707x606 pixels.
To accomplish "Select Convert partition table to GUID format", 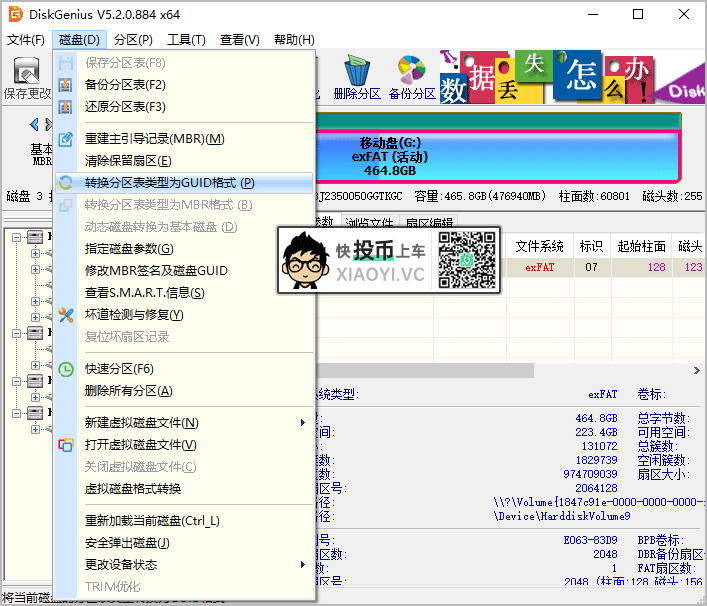I will pos(169,183).
